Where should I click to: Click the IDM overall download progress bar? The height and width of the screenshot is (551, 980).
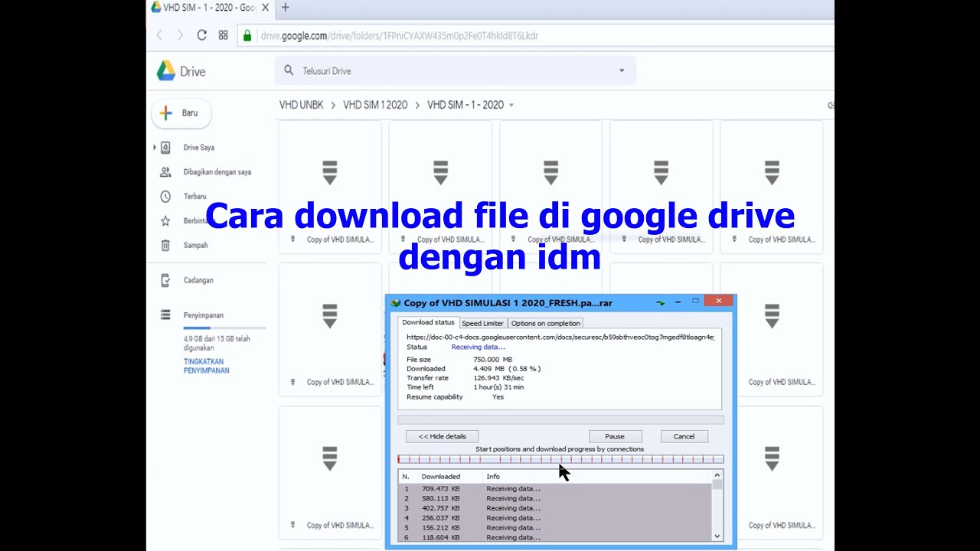pyautogui.click(x=560, y=419)
